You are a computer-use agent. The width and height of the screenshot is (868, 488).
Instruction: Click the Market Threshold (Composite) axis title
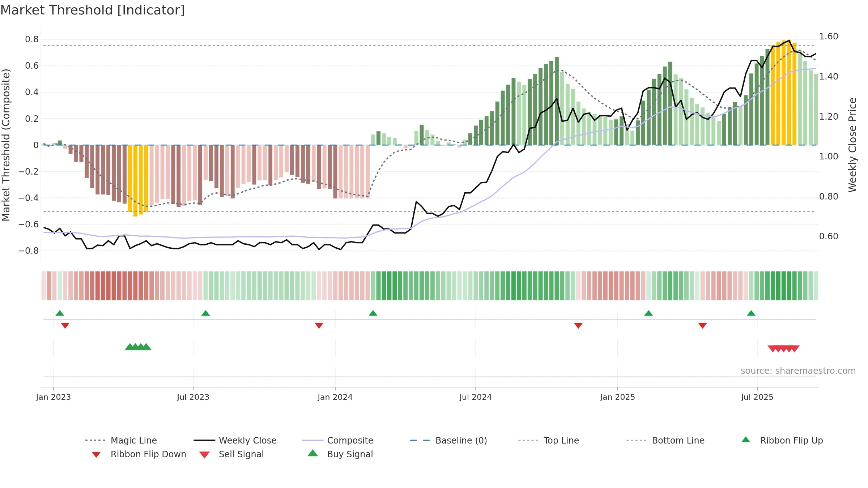coord(6,145)
